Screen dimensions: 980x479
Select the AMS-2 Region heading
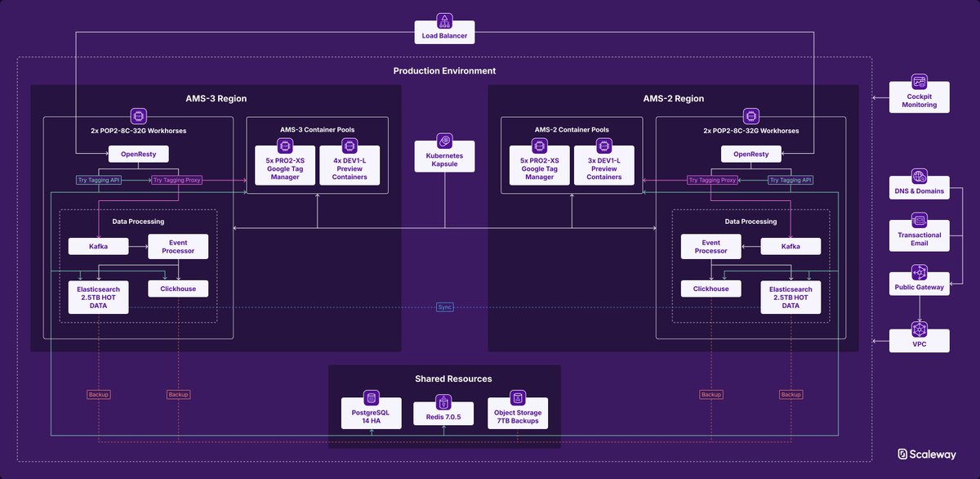click(673, 99)
